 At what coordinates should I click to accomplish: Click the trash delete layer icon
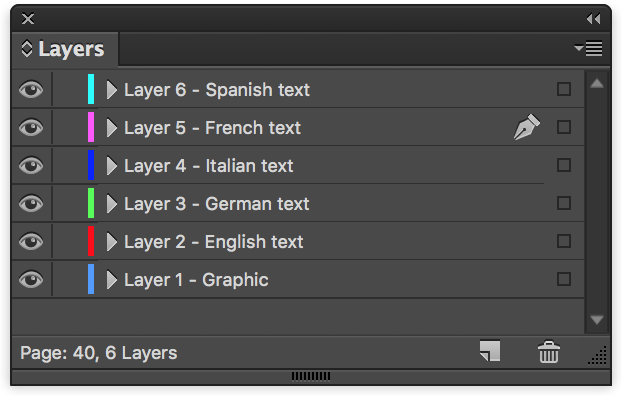point(548,352)
